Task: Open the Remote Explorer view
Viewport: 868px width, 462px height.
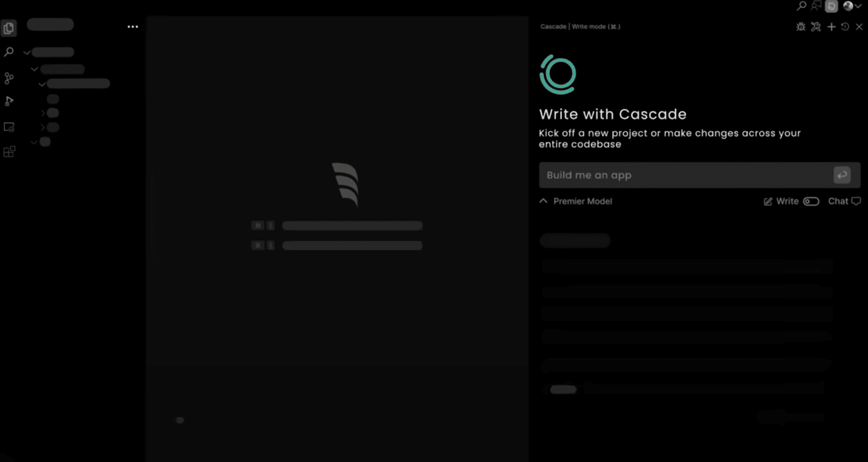Action: (9, 127)
